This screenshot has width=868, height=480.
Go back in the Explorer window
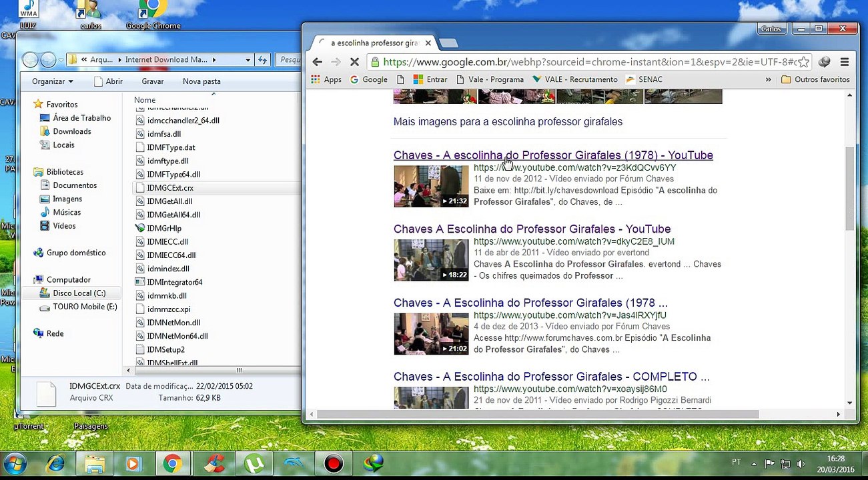point(30,60)
